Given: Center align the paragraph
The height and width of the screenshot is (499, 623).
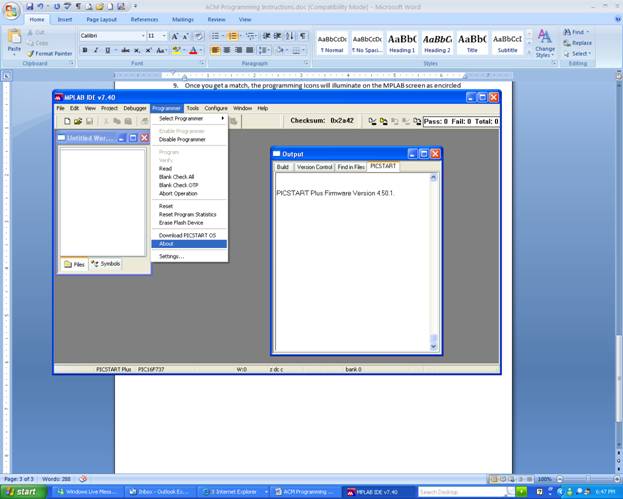Looking at the screenshot, I should (x=226, y=50).
